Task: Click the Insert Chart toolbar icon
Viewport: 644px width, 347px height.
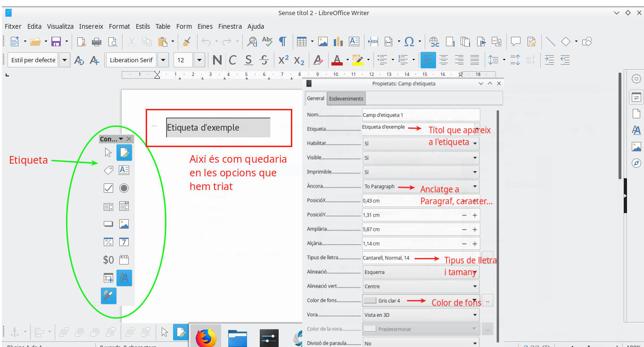Action: click(x=339, y=41)
